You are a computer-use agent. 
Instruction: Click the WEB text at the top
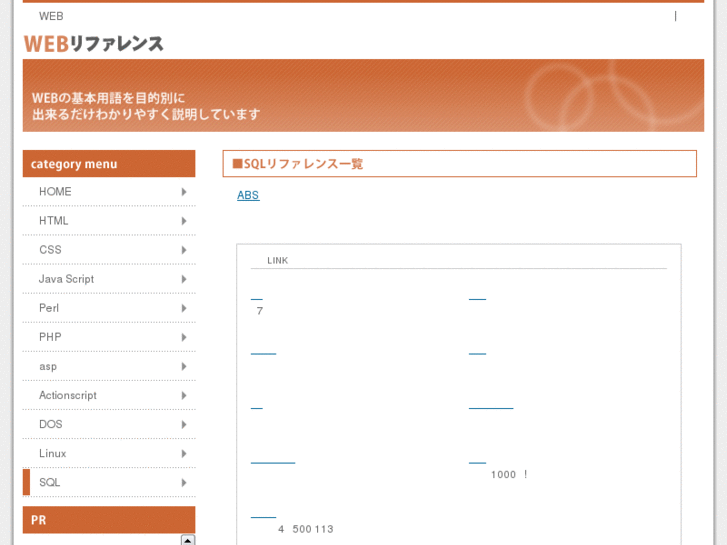51,16
